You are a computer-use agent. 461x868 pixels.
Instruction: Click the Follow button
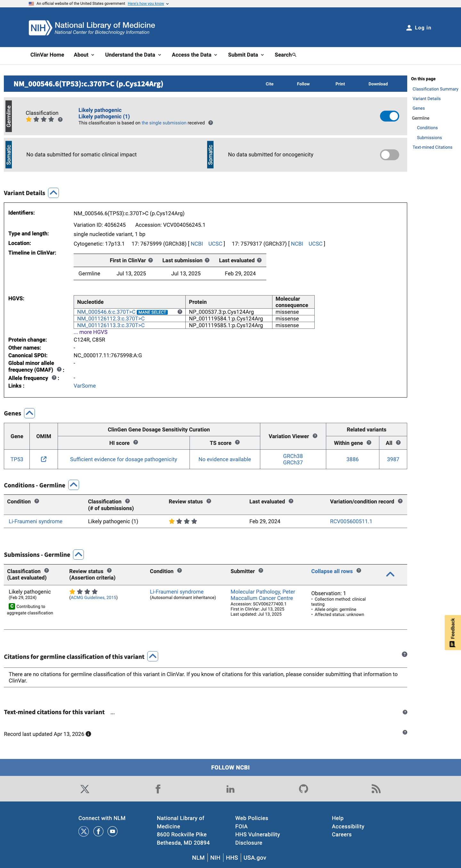pos(303,84)
